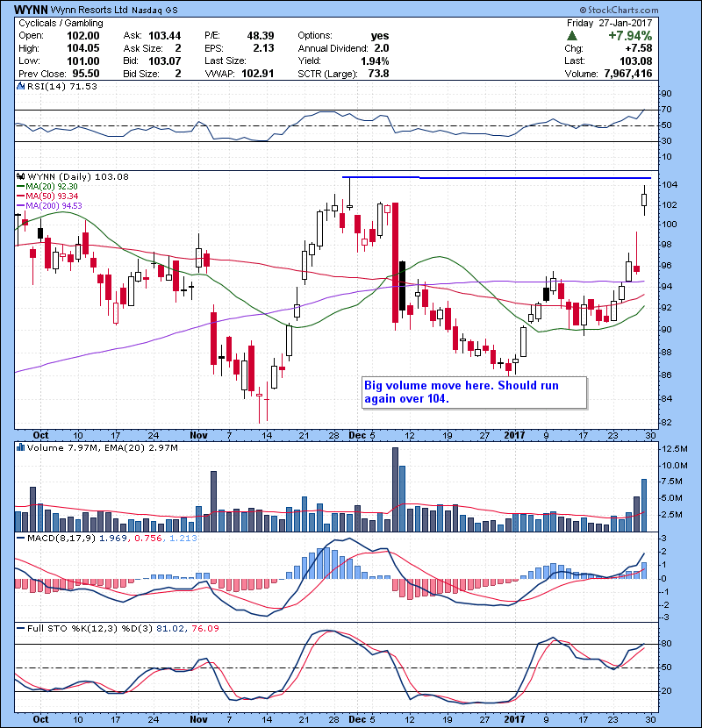The height and width of the screenshot is (728, 702).
Task: Click the green MA(20) 92.30 legend
Action: tap(47, 187)
